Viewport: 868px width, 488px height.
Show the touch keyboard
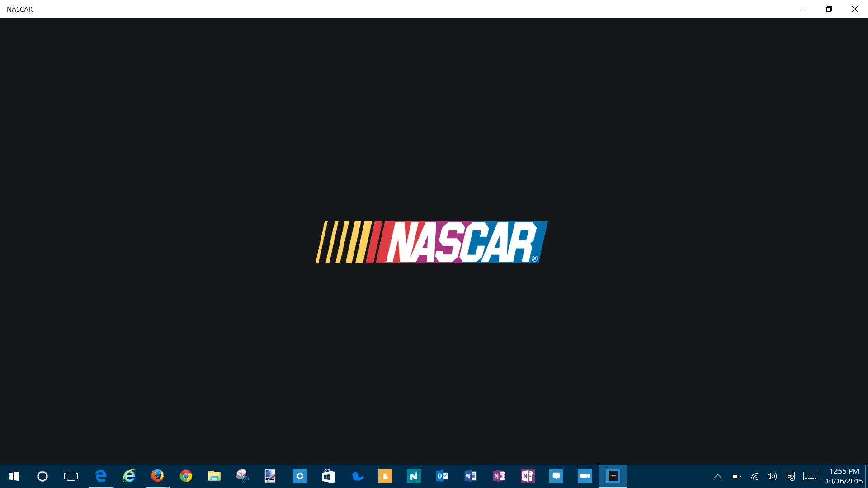(x=811, y=476)
